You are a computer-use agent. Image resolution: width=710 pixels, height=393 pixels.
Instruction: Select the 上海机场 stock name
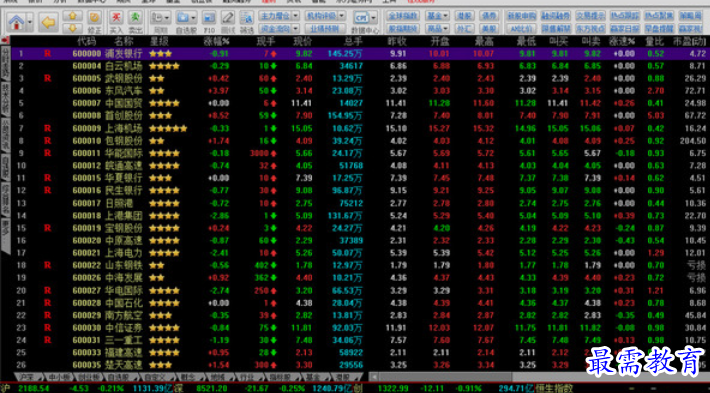(x=124, y=129)
